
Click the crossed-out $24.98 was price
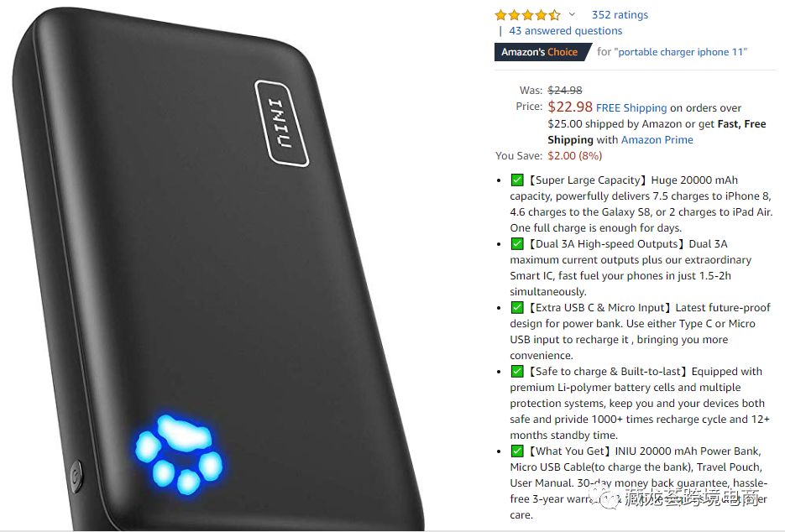565,90
